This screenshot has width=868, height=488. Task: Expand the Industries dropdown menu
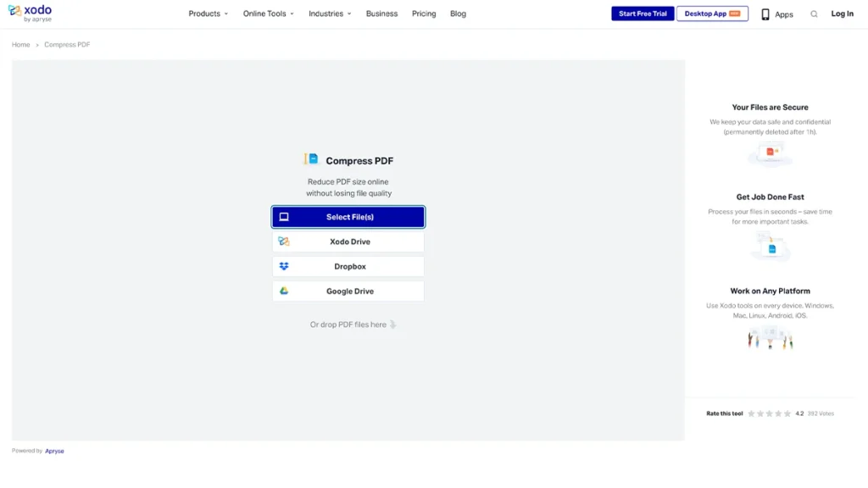[x=330, y=14]
